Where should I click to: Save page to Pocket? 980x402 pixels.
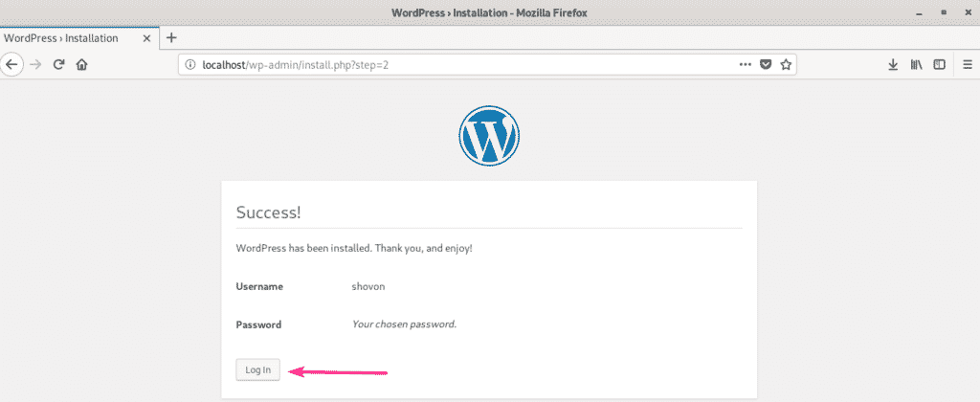pos(766,64)
